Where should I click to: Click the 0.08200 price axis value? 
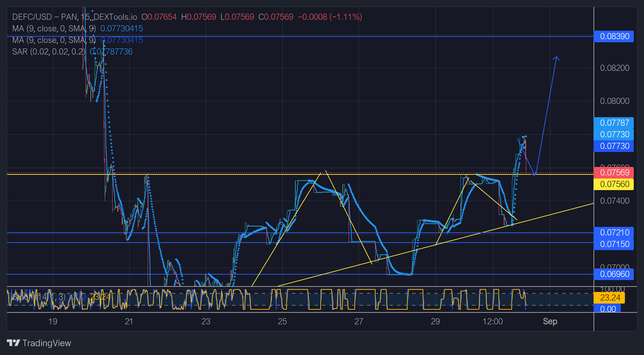click(615, 68)
